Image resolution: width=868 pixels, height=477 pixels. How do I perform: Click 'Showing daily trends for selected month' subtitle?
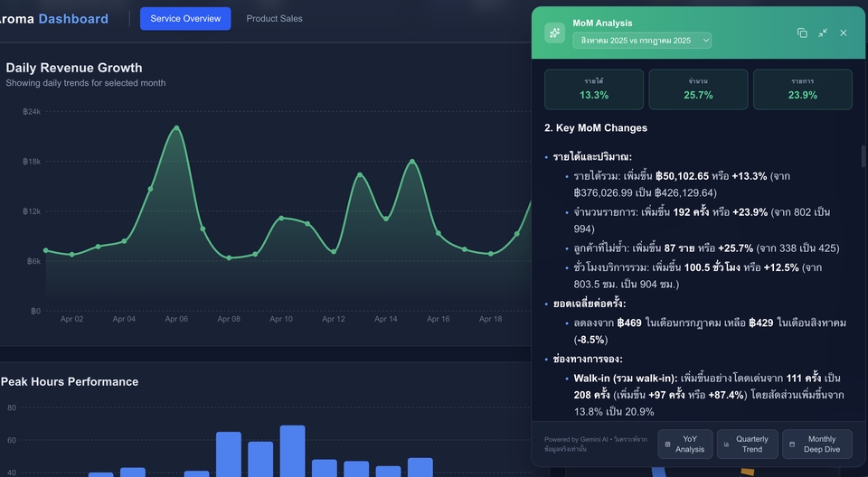[86, 83]
